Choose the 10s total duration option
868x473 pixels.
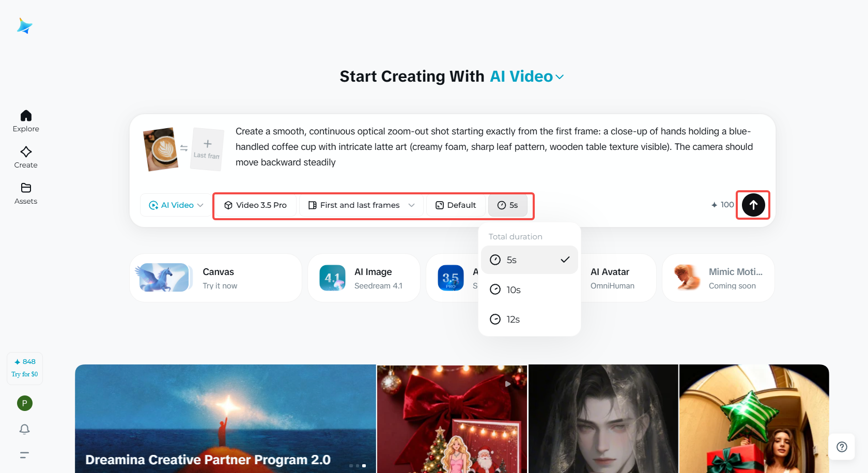tap(530, 289)
